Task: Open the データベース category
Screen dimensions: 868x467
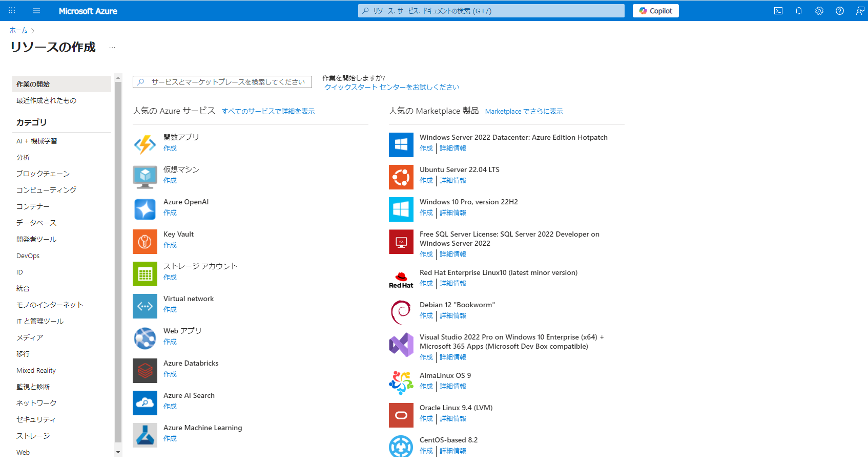Action: point(36,223)
